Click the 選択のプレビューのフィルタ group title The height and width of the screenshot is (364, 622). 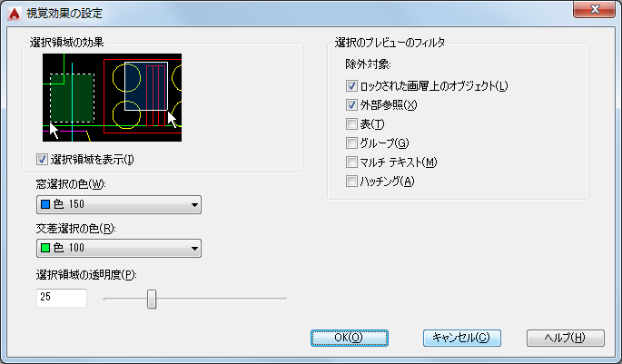point(390,43)
